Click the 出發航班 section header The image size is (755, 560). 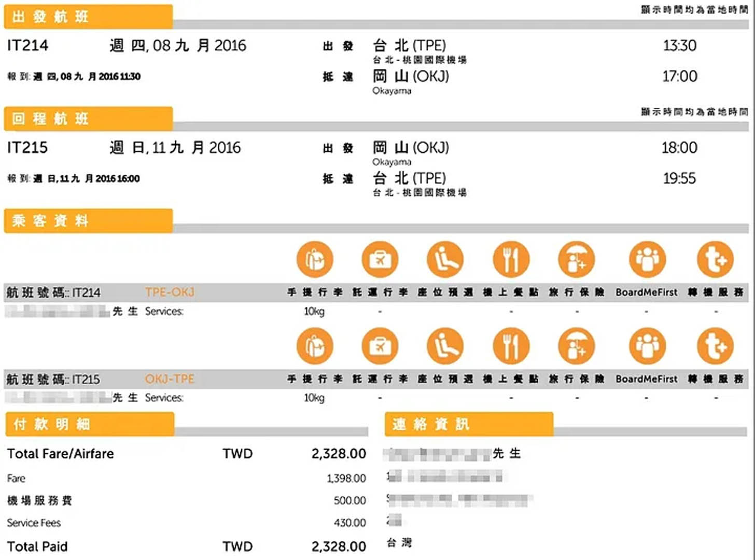(x=88, y=17)
